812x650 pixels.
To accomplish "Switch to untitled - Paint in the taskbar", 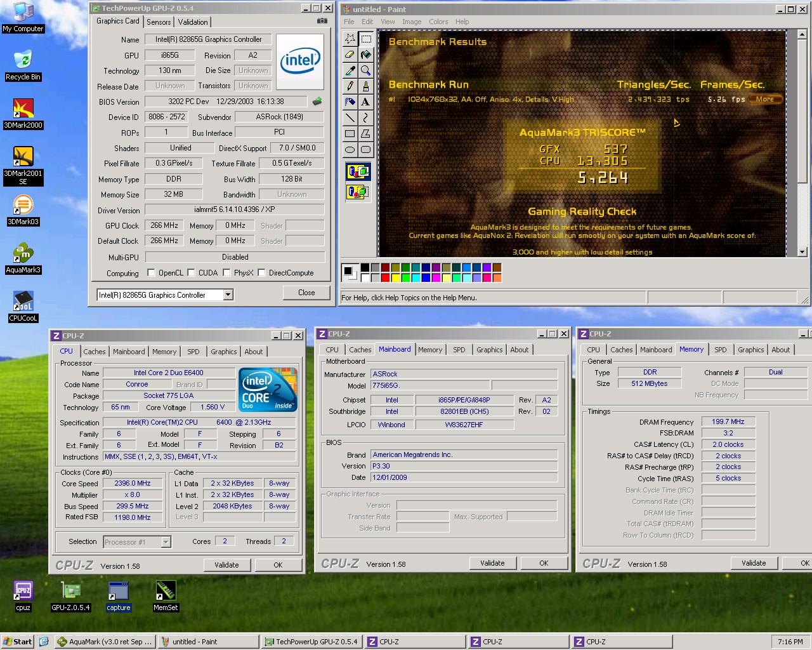I will (x=208, y=642).
